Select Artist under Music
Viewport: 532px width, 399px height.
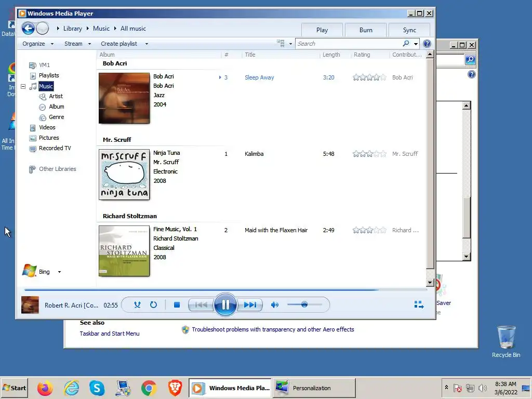(x=56, y=96)
